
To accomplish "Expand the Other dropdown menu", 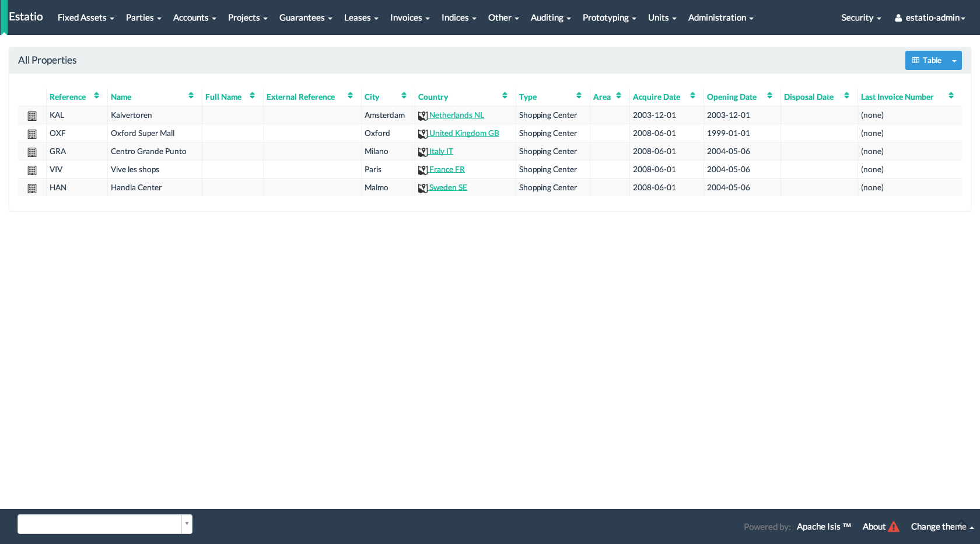I will [503, 18].
